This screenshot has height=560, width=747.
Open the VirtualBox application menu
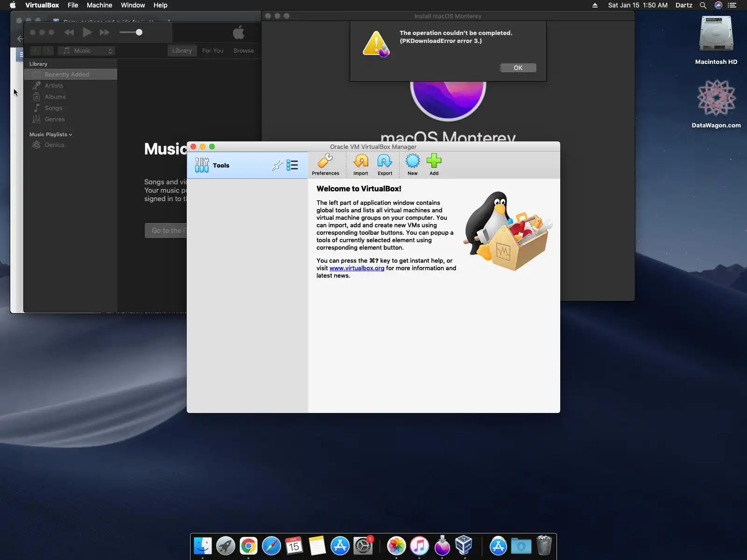(42, 5)
